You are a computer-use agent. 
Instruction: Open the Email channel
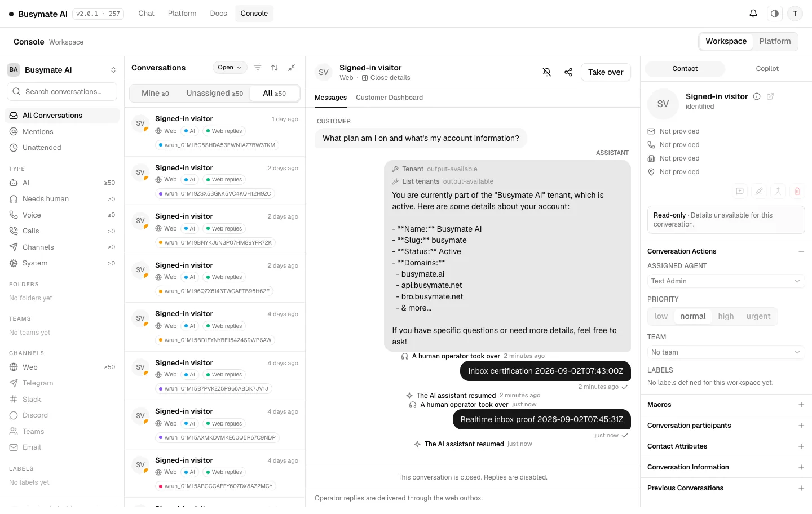(x=62, y=447)
